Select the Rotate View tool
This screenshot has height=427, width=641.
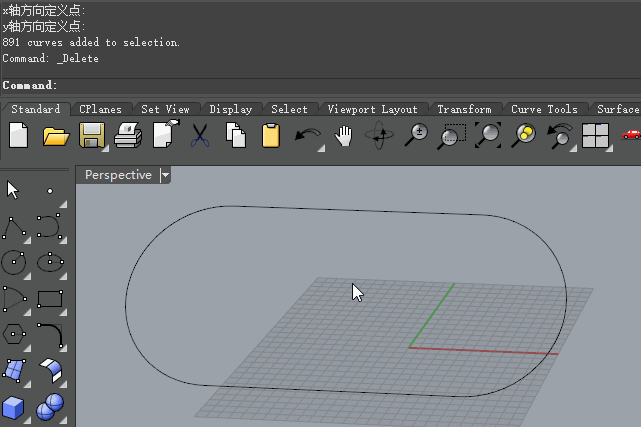click(x=379, y=135)
